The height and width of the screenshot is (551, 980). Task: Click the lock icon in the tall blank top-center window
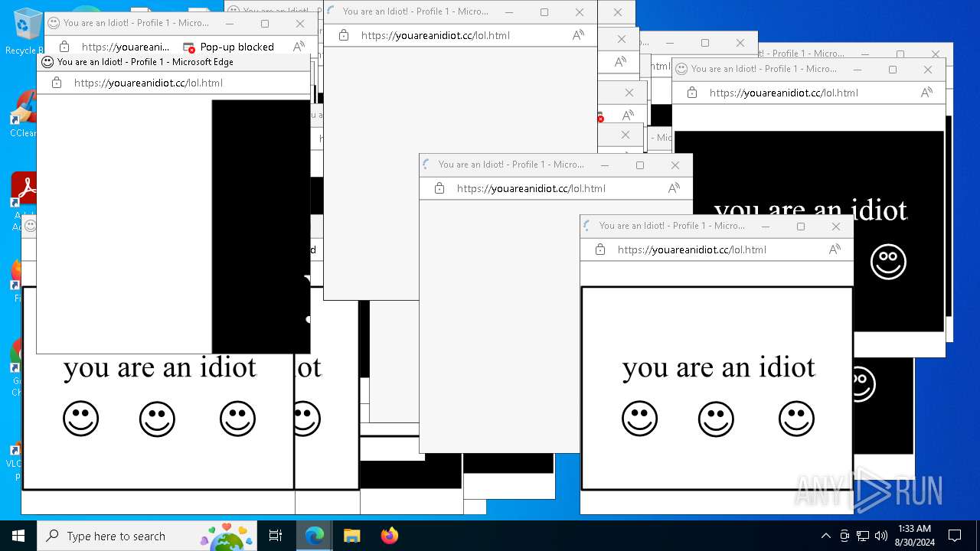[344, 35]
